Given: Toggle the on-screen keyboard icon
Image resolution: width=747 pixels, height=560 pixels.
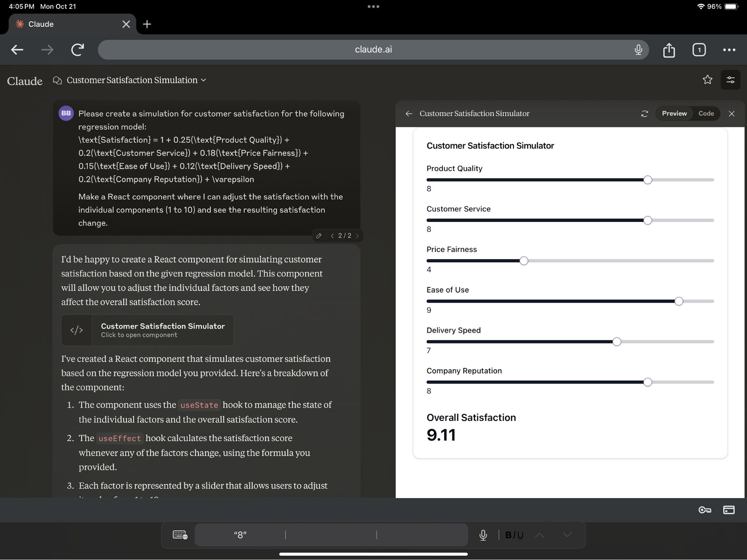Looking at the screenshot, I should [x=180, y=535].
